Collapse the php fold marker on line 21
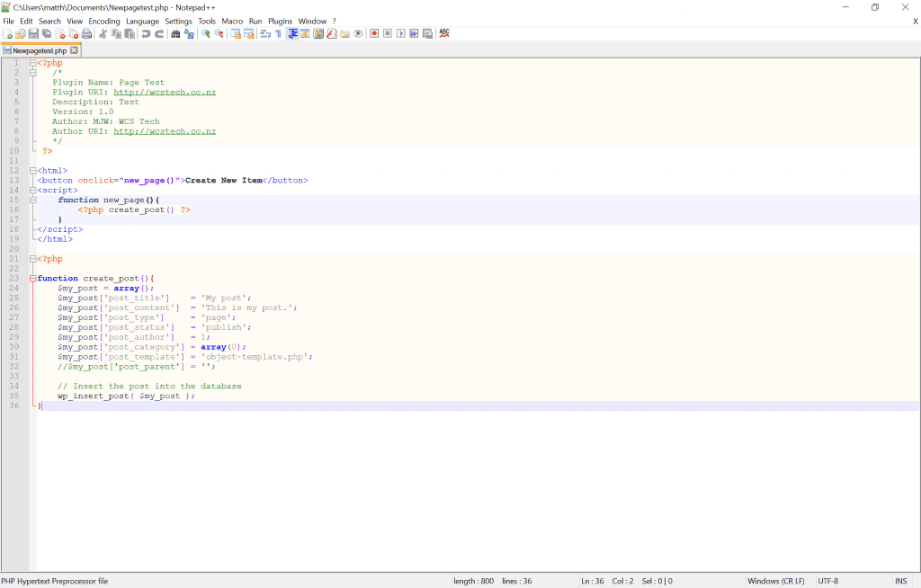 coord(33,259)
